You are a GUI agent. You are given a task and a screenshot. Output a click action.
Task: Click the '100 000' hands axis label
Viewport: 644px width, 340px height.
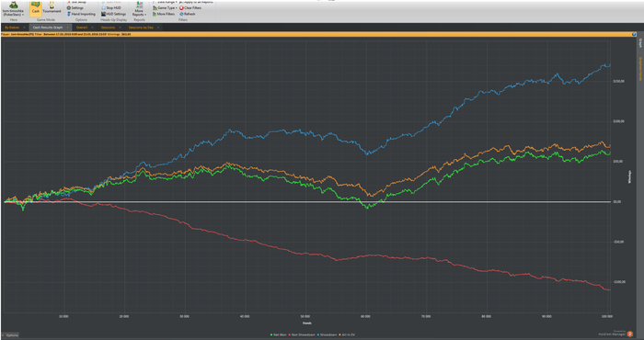tap(606, 317)
